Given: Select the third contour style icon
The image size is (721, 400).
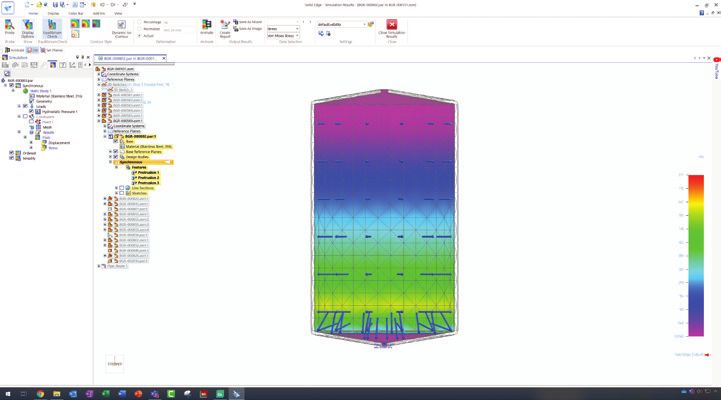Looking at the screenshot, I should coord(96,24).
